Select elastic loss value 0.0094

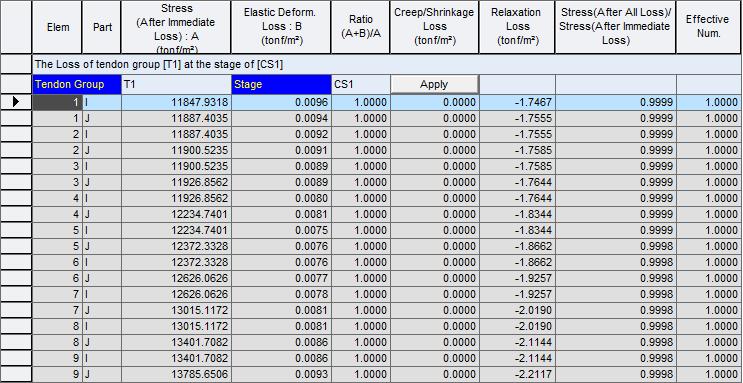click(281, 118)
